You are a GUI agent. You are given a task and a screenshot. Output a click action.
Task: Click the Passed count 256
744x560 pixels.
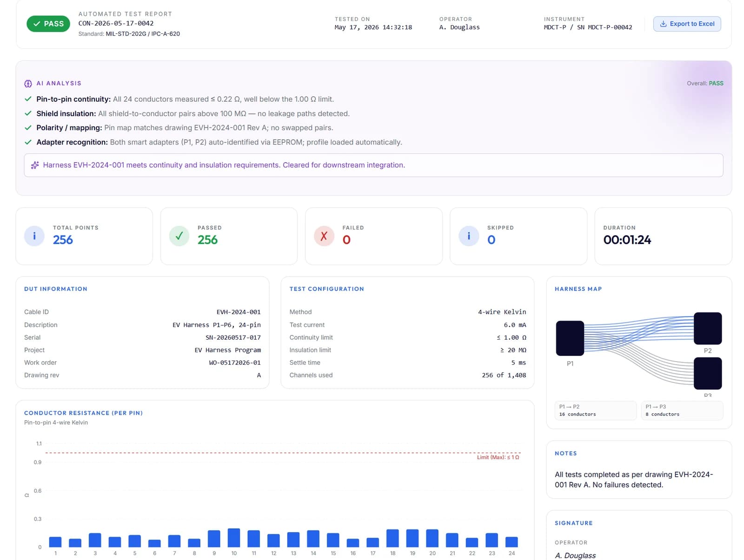tap(207, 240)
